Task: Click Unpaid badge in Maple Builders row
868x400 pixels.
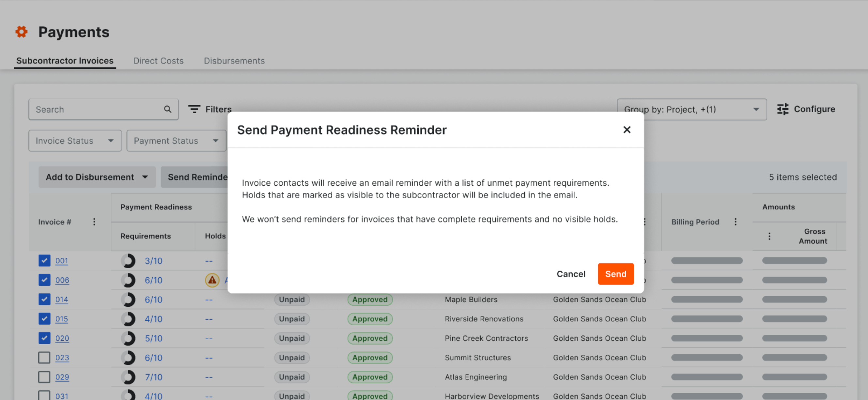Action: [292, 300]
